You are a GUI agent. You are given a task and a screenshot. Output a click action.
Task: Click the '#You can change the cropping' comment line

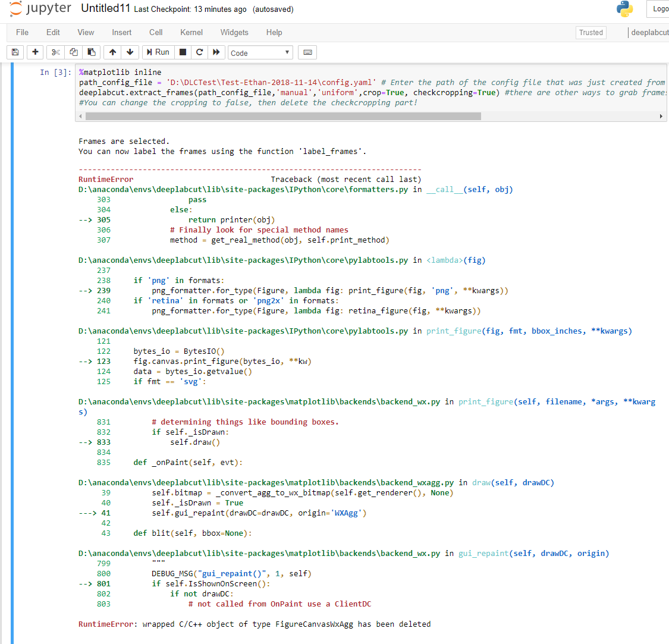pos(248,102)
